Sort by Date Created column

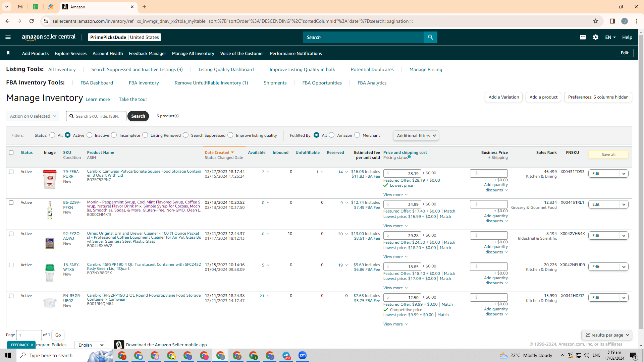219,153
